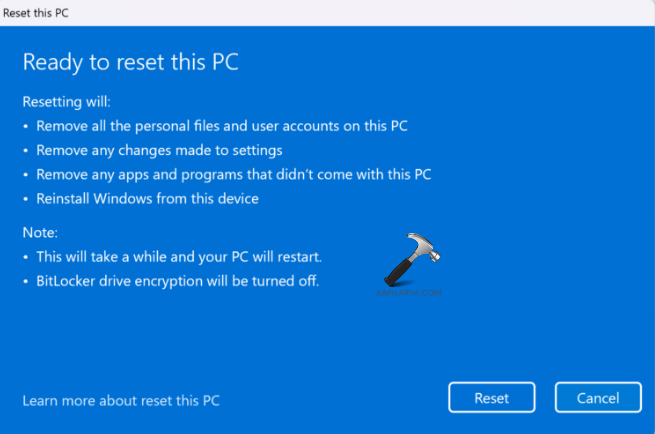Screen dimensions: 655x434
Task: Select the Remove any apps and programs line
Action: pos(234,174)
